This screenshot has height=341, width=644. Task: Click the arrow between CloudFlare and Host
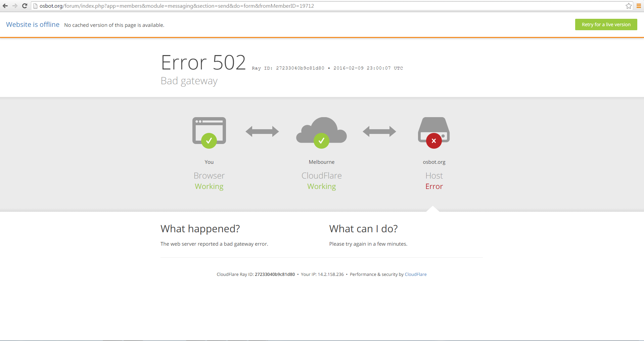tap(379, 131)
